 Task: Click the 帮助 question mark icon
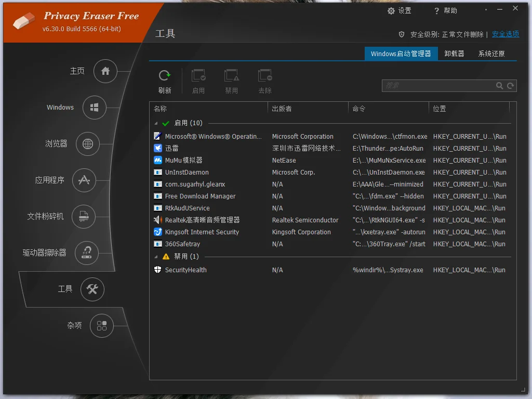pyautogui.click(x=436, y=11)
